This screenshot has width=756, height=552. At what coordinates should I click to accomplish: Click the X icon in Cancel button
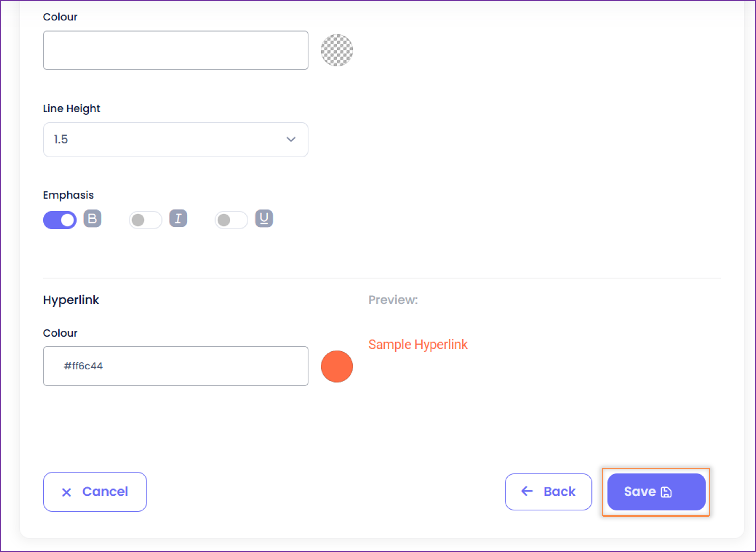tap(67, 492)
